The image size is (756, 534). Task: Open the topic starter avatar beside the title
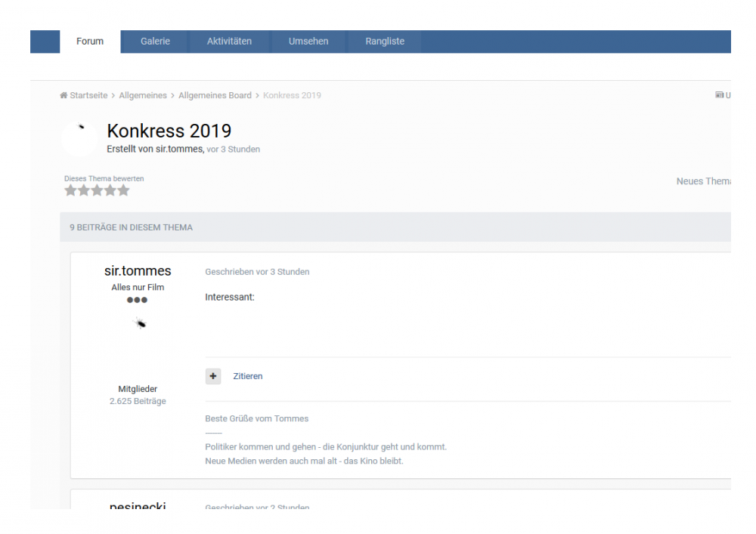click(x=79, y=138)
